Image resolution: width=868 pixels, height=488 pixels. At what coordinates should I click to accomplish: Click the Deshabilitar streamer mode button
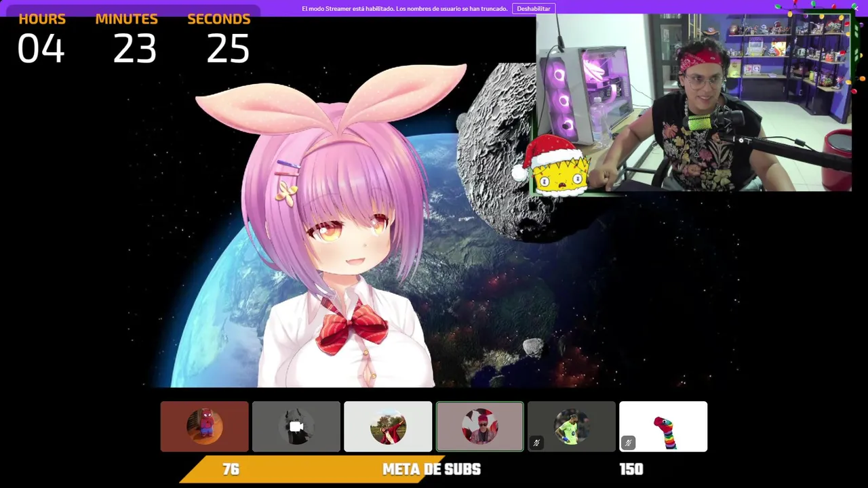tap(534, 9)
